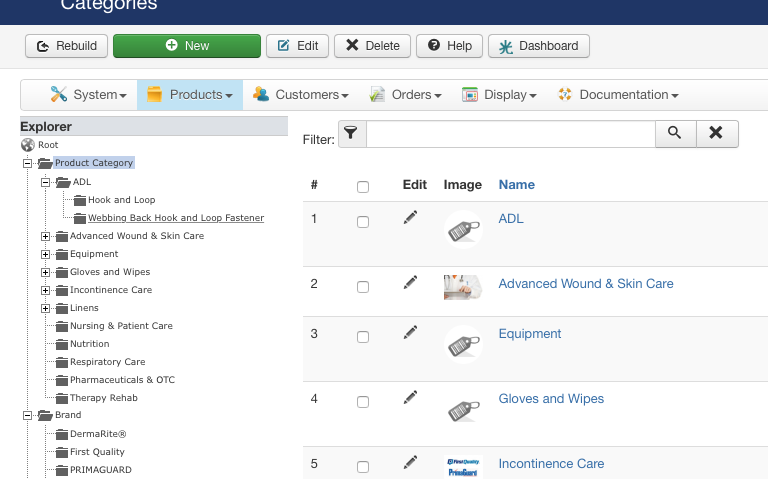768x479 pixels.
Task: Check the box for Gloves and Wipes
Action: click(363, 402)
